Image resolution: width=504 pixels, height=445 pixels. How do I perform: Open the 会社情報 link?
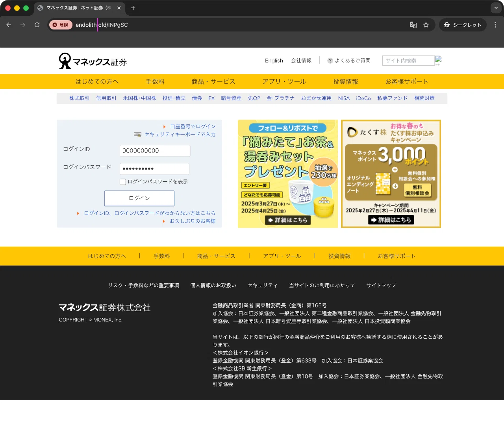301,61
